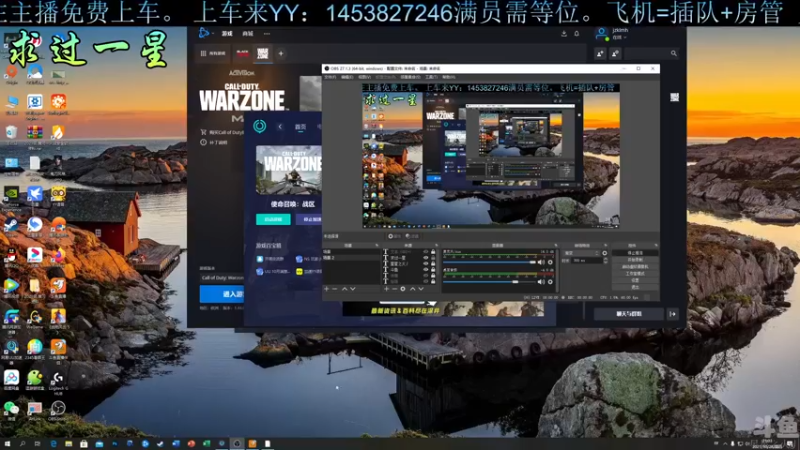Image resolution: width=800 pixels, height=450 pixels.
Task: Add a new scene with the scenes plus icon
Action: (326, 289)
